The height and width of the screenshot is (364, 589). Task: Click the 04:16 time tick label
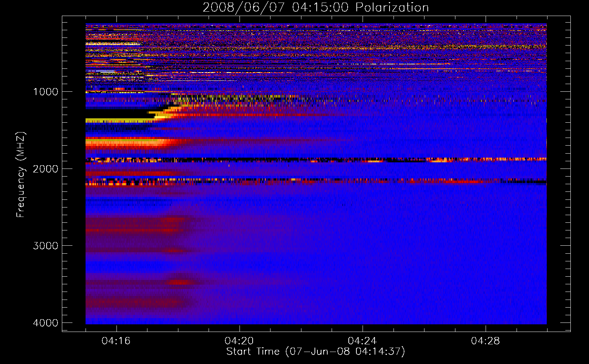[x=116, y=341]
